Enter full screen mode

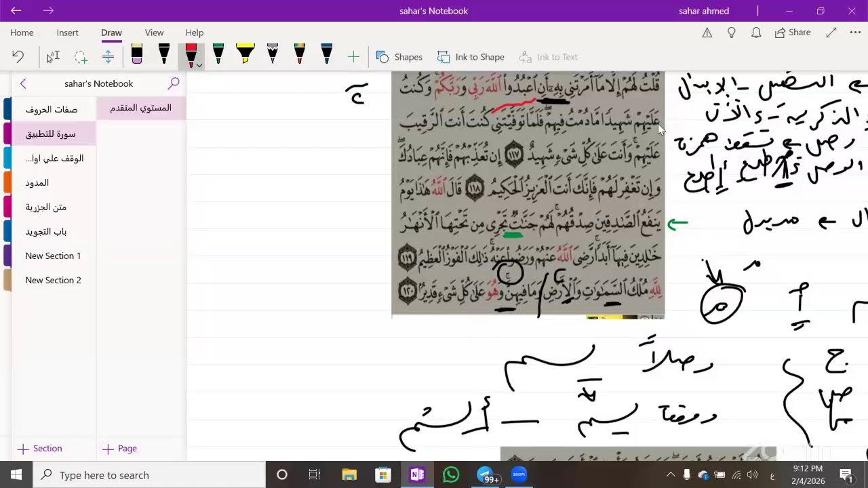tap(831, 33)
